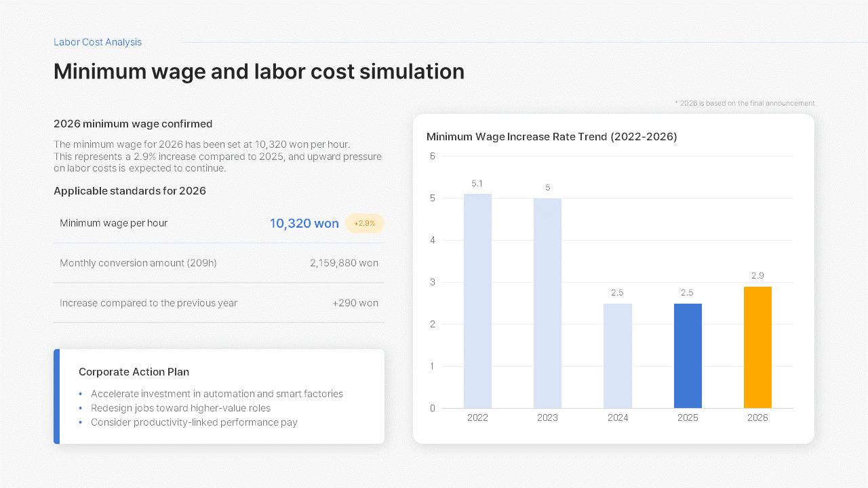This screenshot has width=868, height=488.
Task: Click the productivity-linked performance pay bullet
Action: [x=194, y=422]
